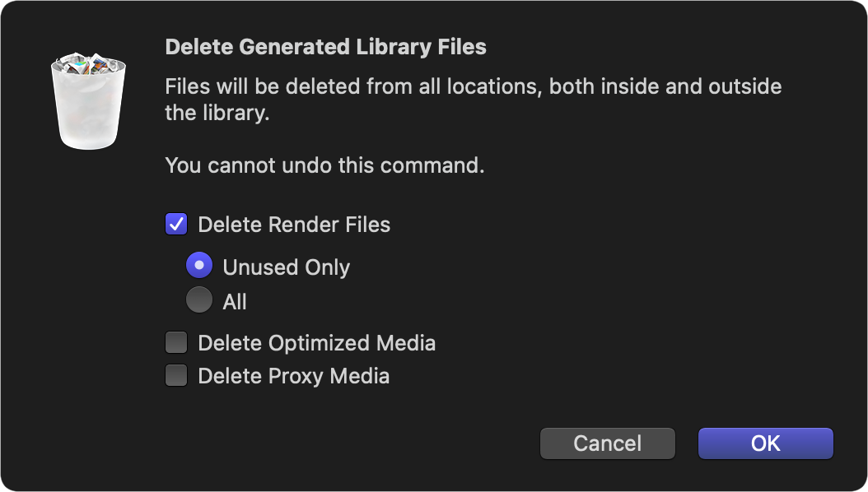The height and width of the screenshot is (492, 868).
Task: Click the Delete Proxy Media label text
Action: point(294,377)
